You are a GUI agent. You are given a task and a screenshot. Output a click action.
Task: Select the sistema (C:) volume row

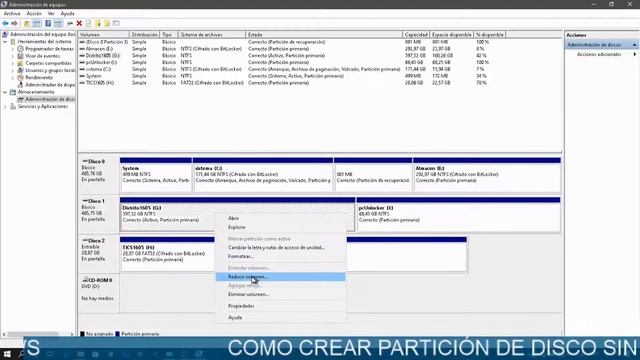(292, 69)
